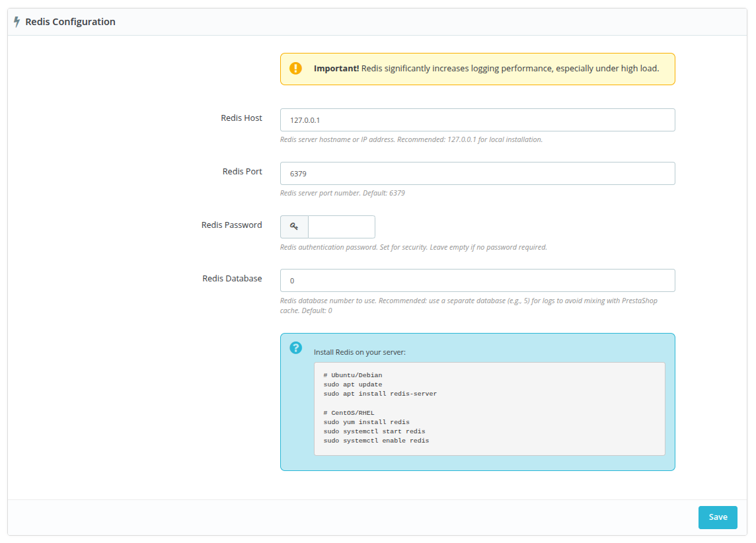Click the '# CentOS/RHEL' comment line
This screenshot has height=543, width=756.
pos(349,413)
